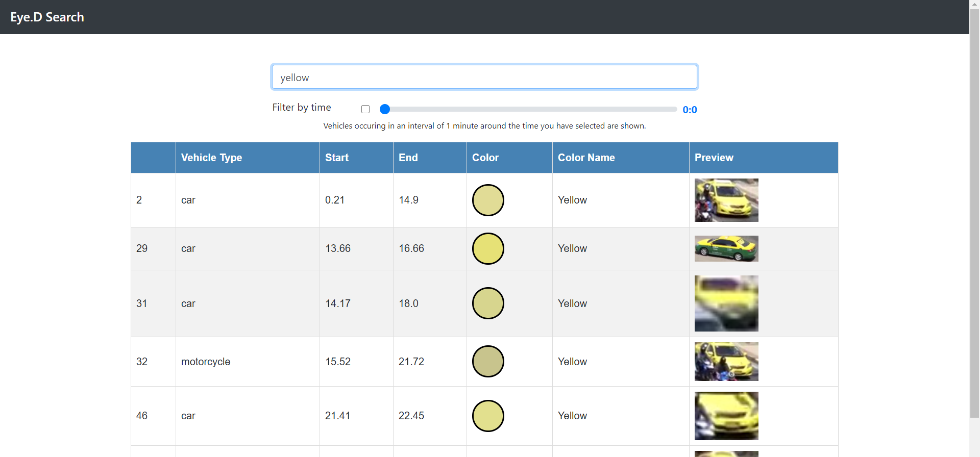Select the 'motorcycle' vehicle type cell
This screenshot has height=457, width=980.
pyautogui.click(x=248, y=362)
